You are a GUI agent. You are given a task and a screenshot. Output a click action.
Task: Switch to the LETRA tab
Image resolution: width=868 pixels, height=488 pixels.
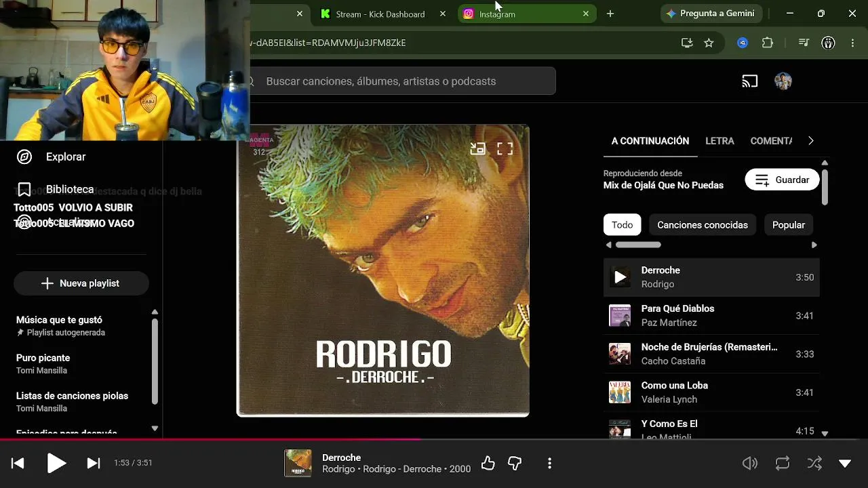(719, 141)
